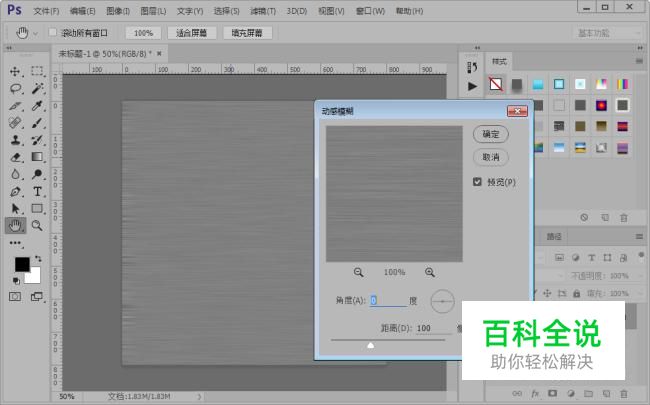Toggle lock all padlock in Layers panel
The width and height of the screenshot is (650, 405).
point(576,293)
